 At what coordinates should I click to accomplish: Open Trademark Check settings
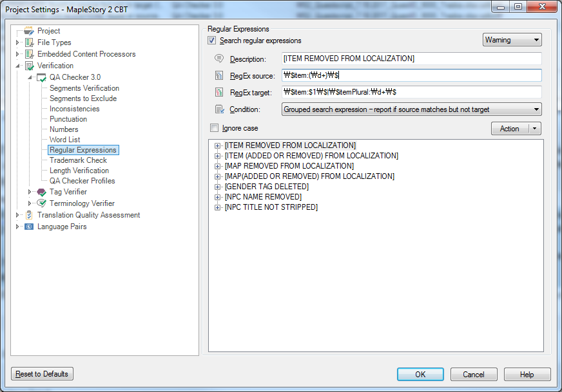point(78,160)
